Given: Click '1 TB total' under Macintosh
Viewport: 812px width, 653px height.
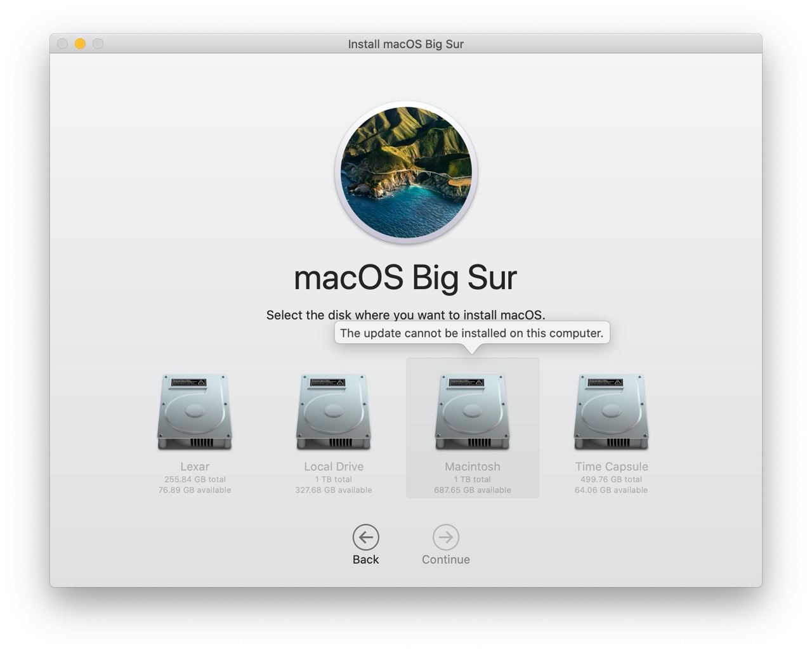Looking at the screenshot, I should pos(473,479).
